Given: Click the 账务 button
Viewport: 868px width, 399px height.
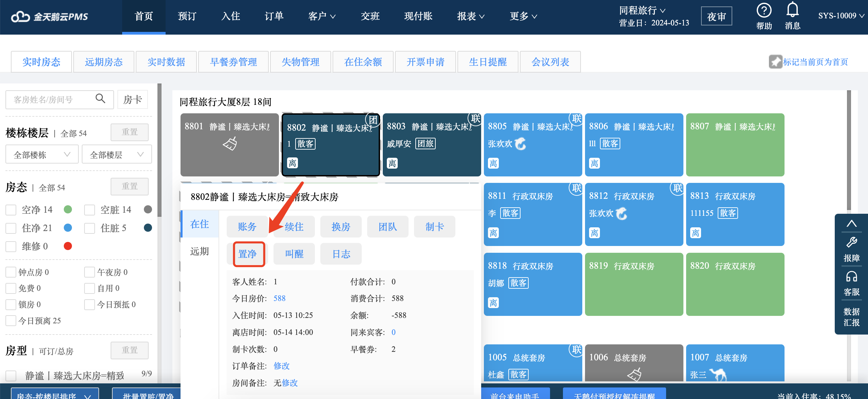Looking at the screenshot, I should (x=247, y=227).
